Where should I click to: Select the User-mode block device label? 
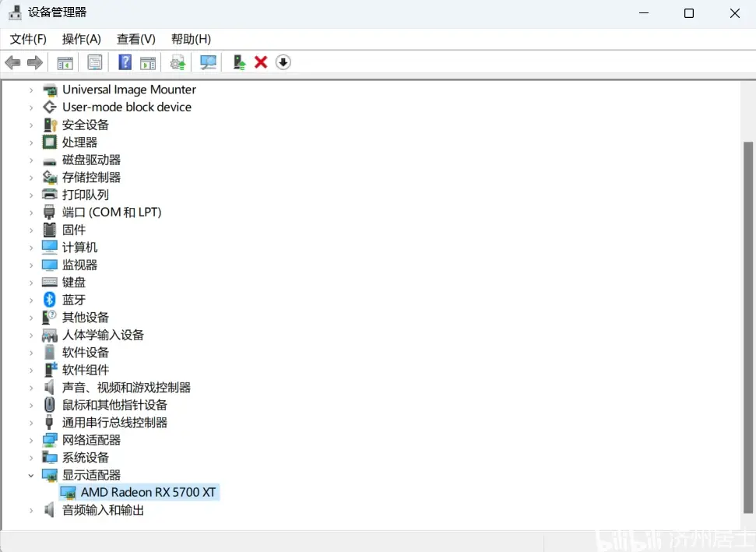[127, 107]
